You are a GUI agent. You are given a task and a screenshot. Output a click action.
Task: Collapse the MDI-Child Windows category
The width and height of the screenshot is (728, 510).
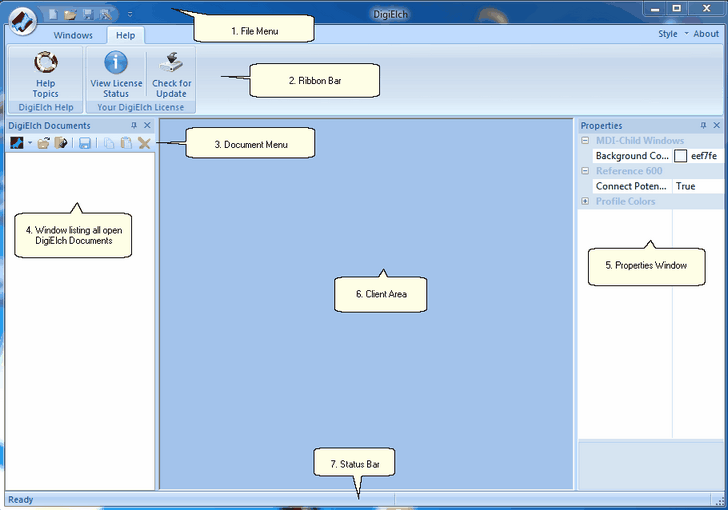point(585,140)
